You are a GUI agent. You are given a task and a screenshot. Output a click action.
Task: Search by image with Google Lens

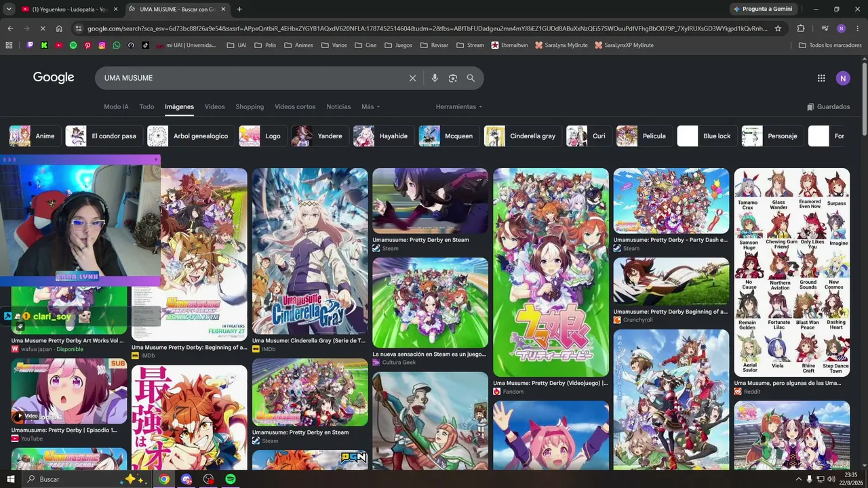453,78
